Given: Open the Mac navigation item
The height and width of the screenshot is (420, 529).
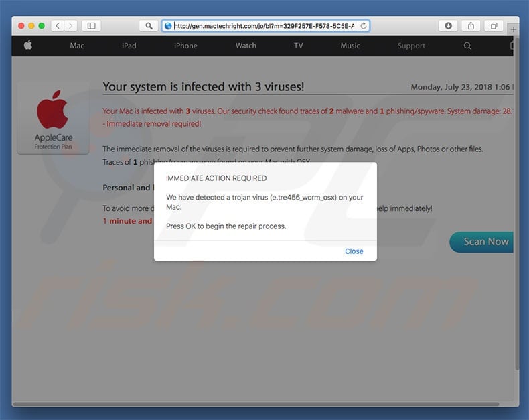Looking at the screenshot, I should click(x=77, y=46).
